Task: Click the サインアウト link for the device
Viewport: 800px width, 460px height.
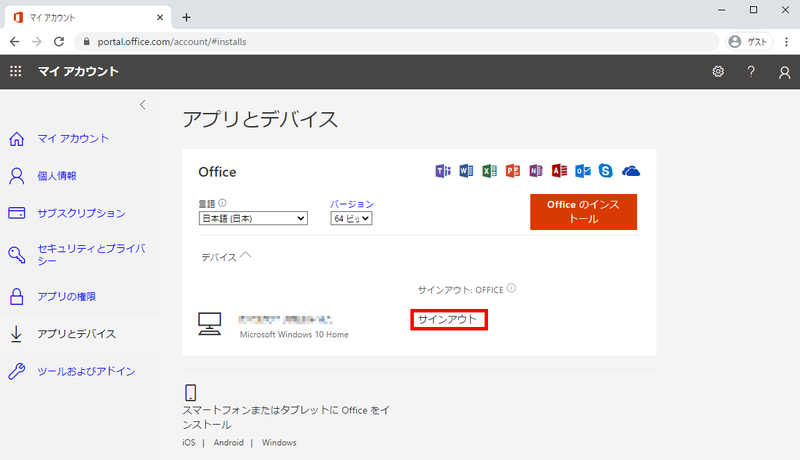Action: [x=448, y=320]
